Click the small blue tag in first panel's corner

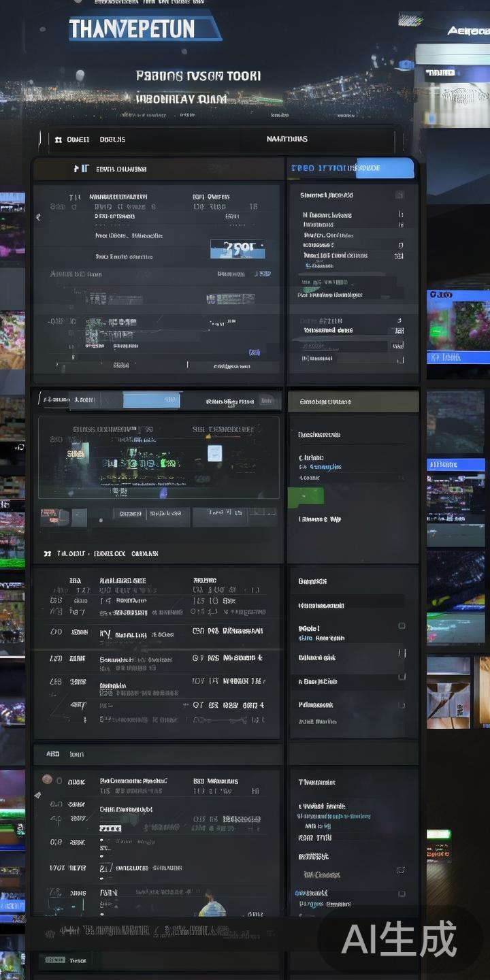click(x=255, y=353)
